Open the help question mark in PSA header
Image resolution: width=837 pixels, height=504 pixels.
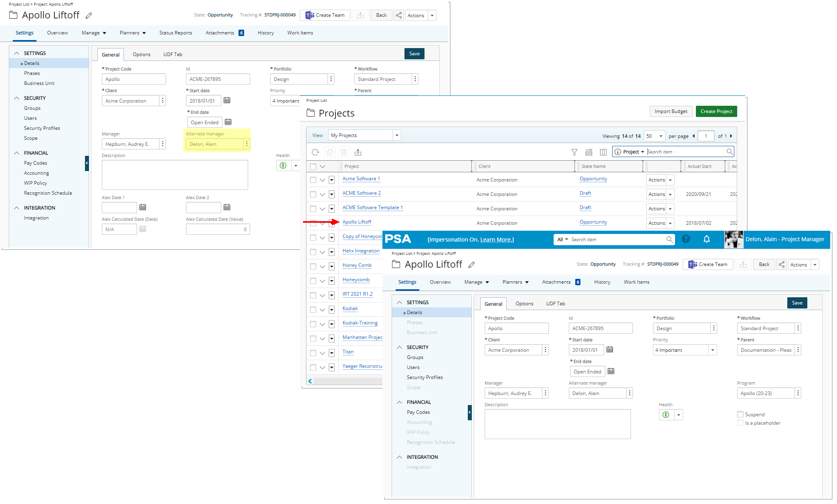(686, 239)
